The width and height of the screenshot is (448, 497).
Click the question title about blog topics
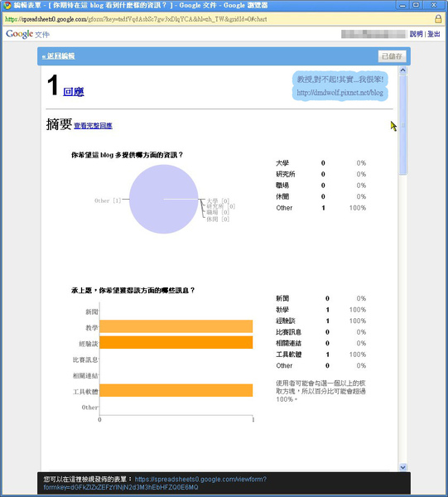tap(127, 155)
